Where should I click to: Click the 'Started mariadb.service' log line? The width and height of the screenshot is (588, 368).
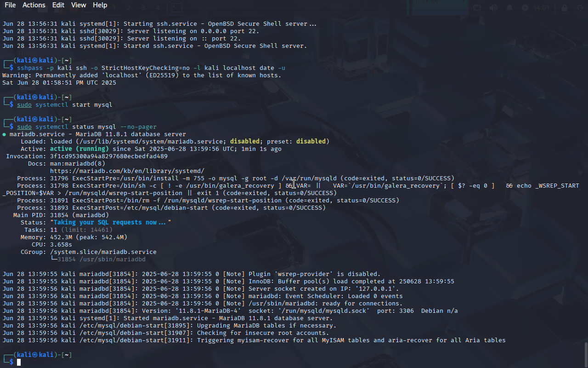pos(168,318)
